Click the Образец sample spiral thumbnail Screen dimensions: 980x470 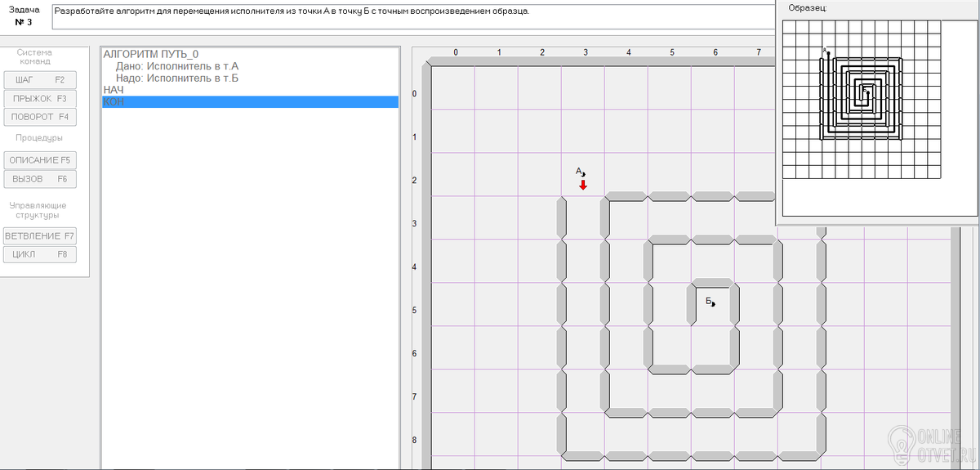pyautogui.click(x=862, y=99)
